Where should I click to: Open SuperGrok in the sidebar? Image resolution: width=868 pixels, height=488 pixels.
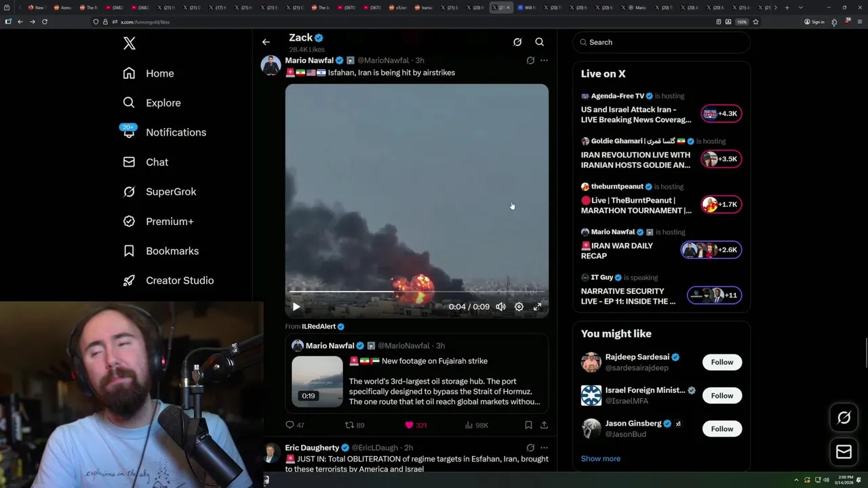[x=159, y=192]
